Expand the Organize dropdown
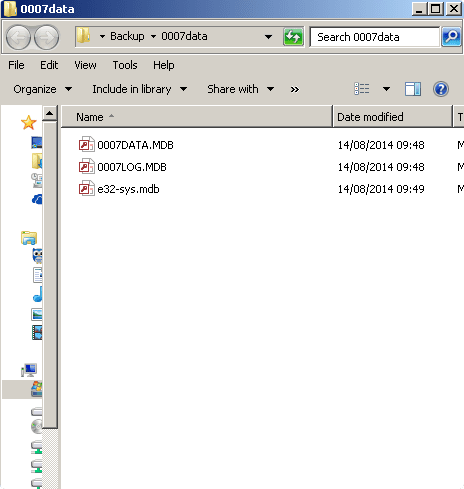The width and height of the screenshot is (464, 489). [43, 89]
